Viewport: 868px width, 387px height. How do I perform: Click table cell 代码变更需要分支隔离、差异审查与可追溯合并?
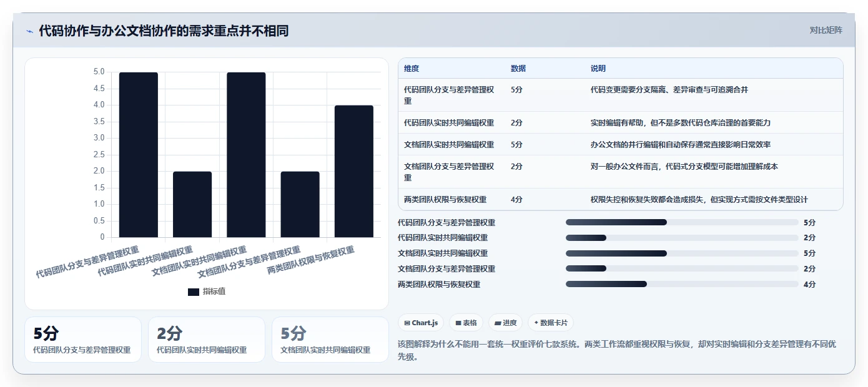coord(669,90)
